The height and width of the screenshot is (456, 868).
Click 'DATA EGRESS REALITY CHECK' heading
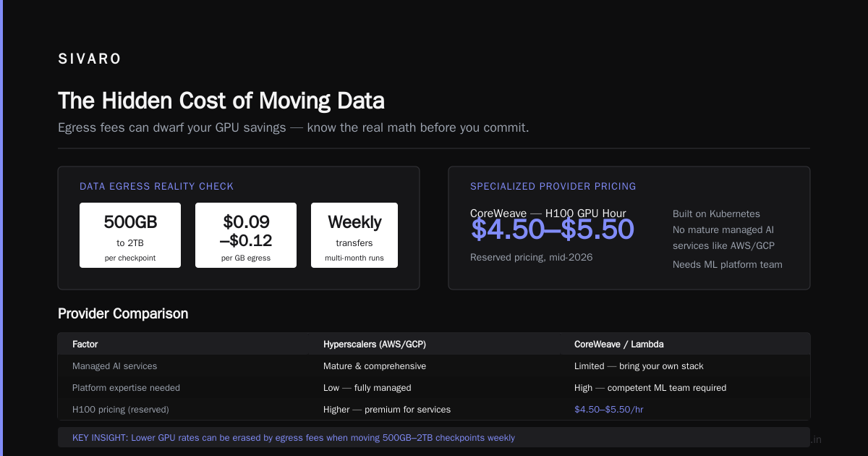(156, 187)
